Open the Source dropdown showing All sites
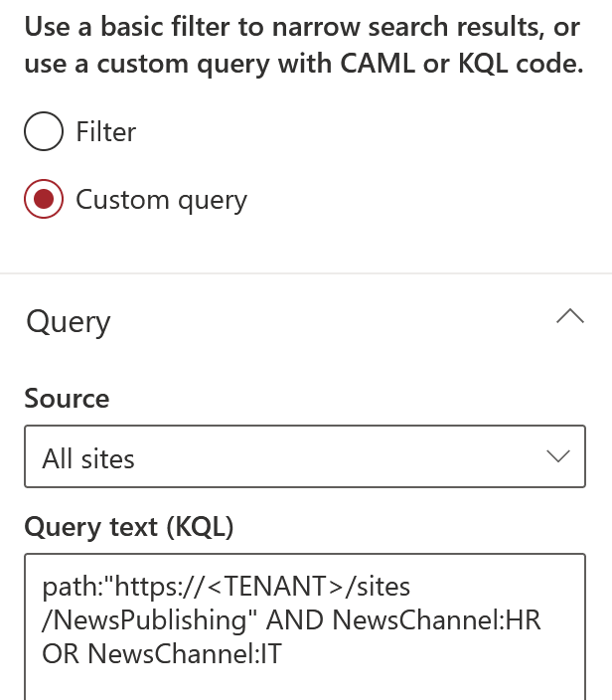The width and height of the screenshot is (612, 700). tap(305, 456)
